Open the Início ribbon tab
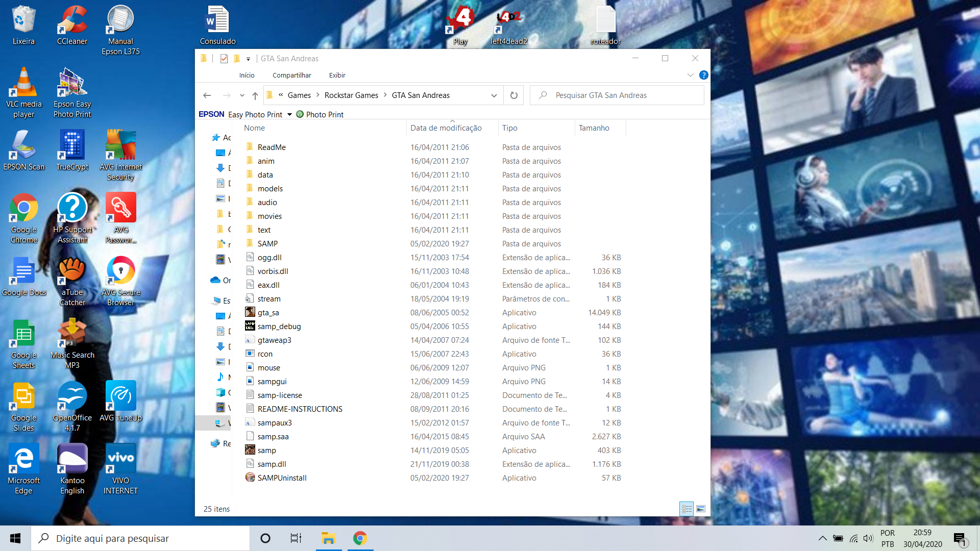 click(x=247, y=75)
